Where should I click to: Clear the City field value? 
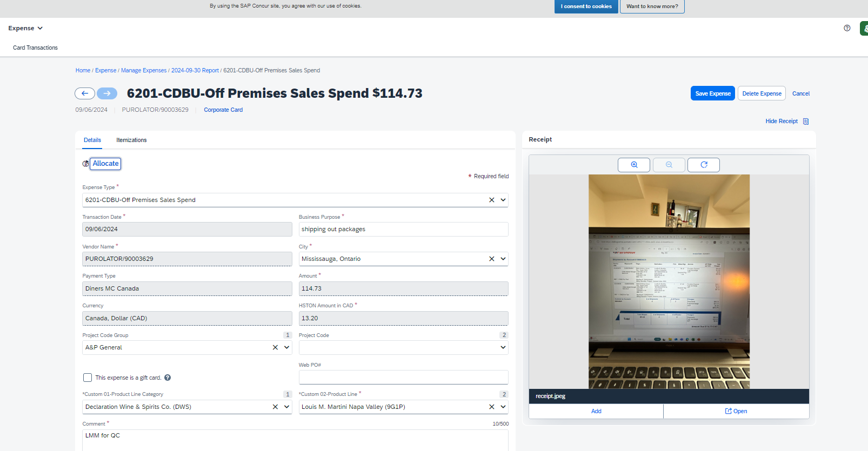tap(491, 259)
